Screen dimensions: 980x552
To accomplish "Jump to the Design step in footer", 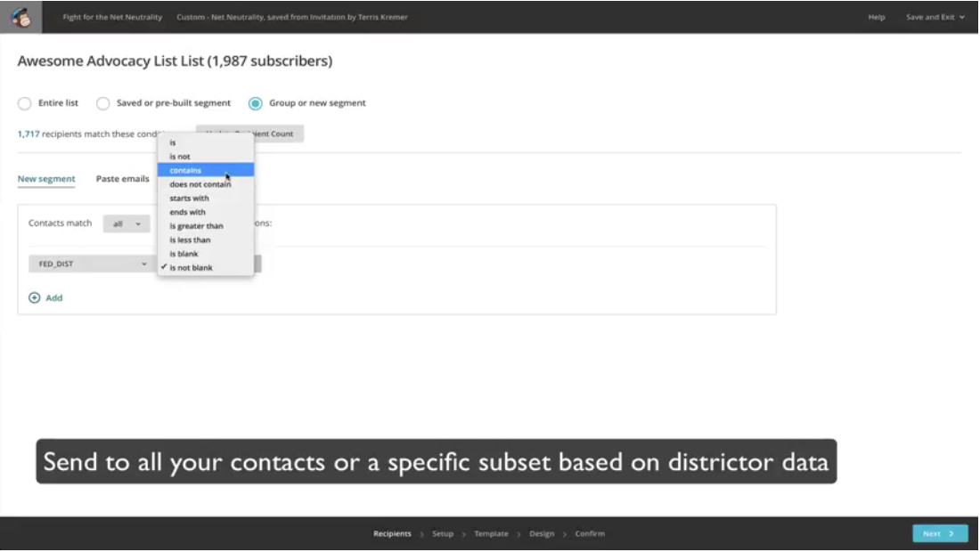I will (542, 534).
